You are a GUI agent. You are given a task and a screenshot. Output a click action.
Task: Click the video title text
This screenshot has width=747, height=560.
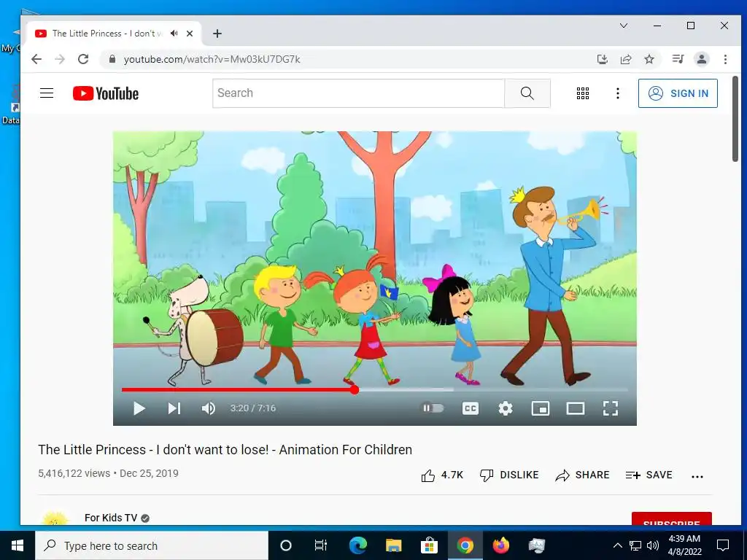tap(225, 449)
